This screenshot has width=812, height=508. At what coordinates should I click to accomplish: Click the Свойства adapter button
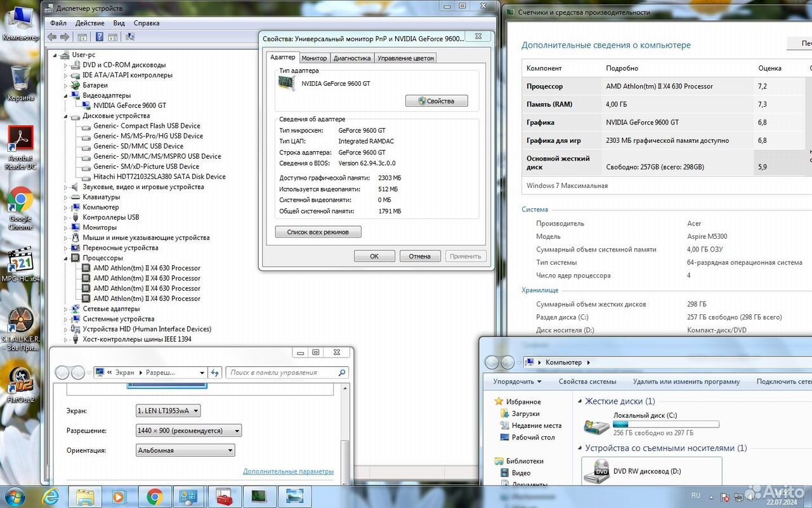point(436,101)
